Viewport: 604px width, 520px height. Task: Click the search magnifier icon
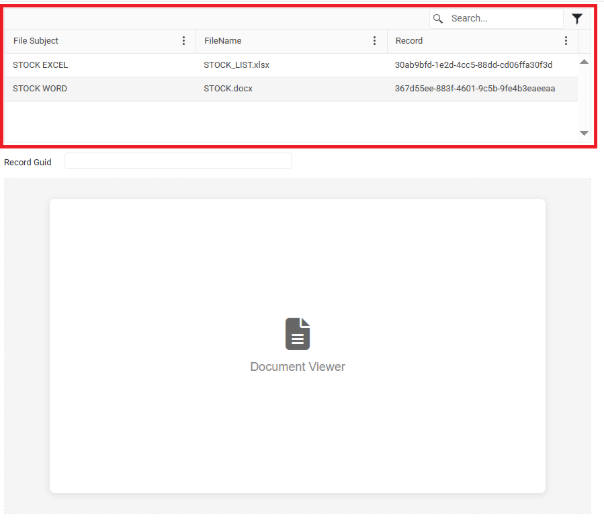coord(438,18)
